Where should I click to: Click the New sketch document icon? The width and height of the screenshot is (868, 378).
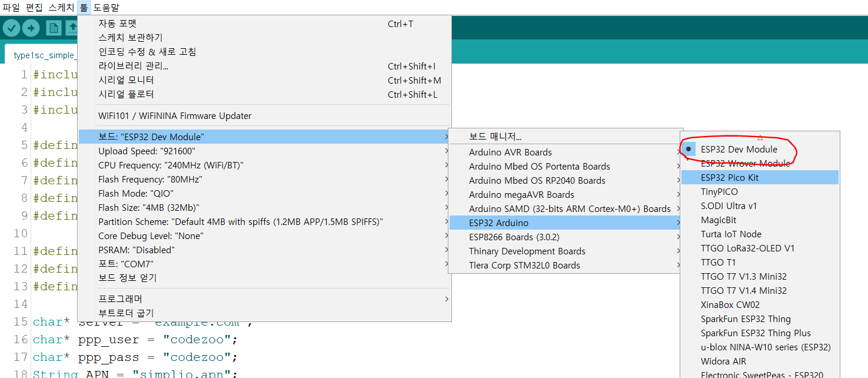point(54,28)
